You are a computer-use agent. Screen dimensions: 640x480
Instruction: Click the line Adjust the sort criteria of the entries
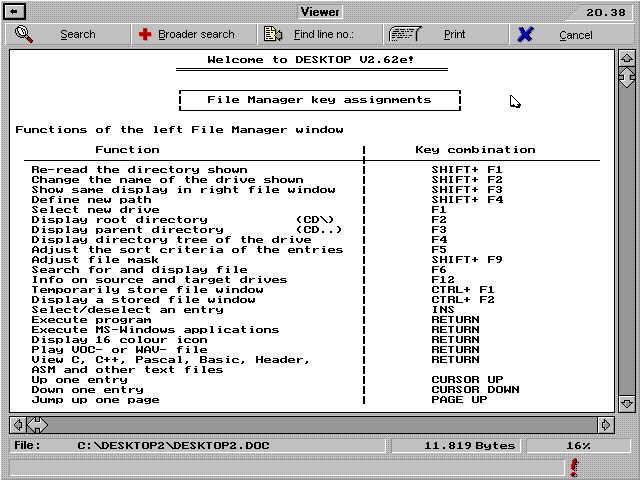[187, 249]
